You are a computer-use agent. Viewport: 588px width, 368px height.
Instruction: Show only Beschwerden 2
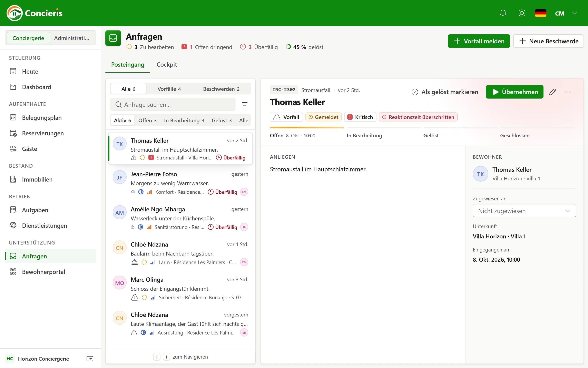click(x=221, y=89)
